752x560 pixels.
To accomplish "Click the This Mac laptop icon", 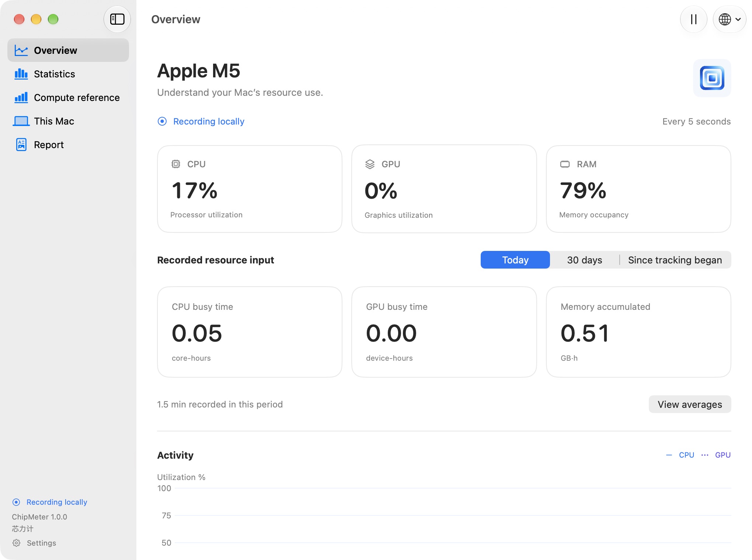I will click(x=21, y=121).
